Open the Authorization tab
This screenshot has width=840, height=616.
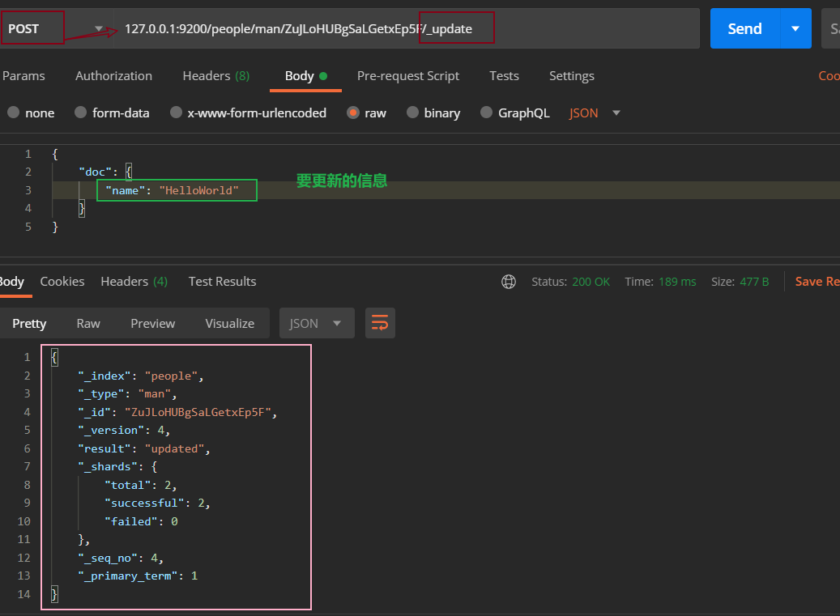(113, 76)
